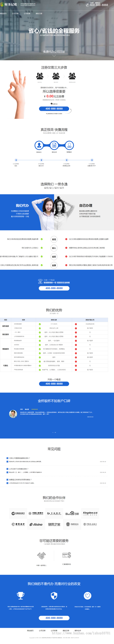Click the heart icon in the blue footer band
Viewport: 114px width, 644px height.
[x=87, y=596]
